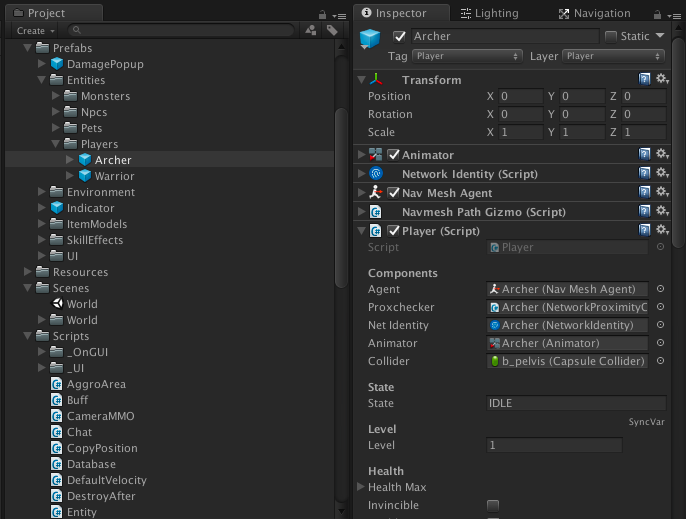This screenshot has width=686, height=519.
Task: Click the Position X value field
Action: [521, 96]
